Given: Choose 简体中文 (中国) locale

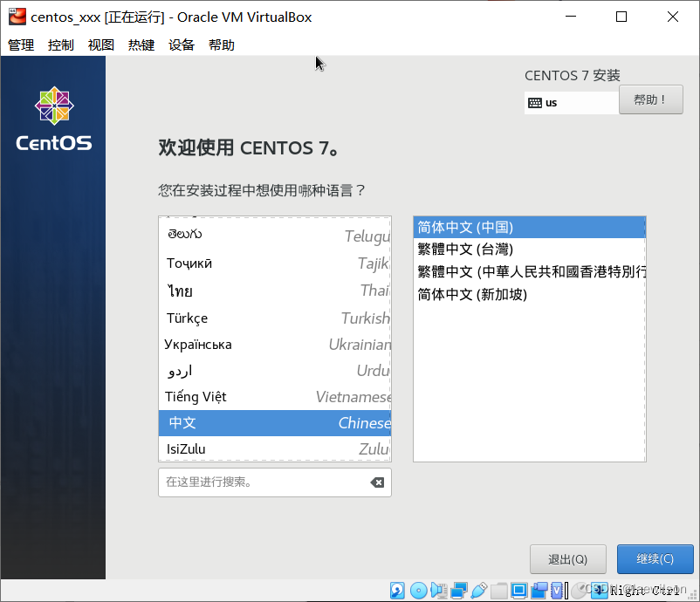Looking at the screenshot, I should point(530,227).
